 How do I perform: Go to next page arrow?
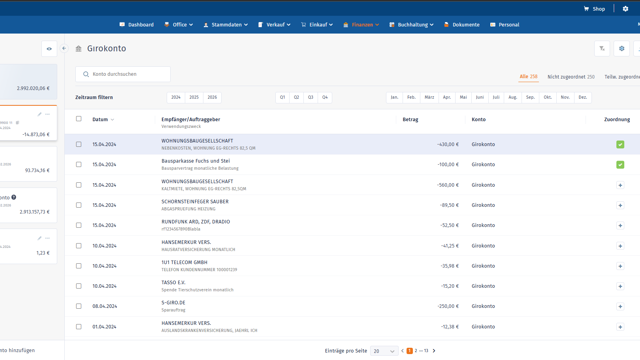434,351
